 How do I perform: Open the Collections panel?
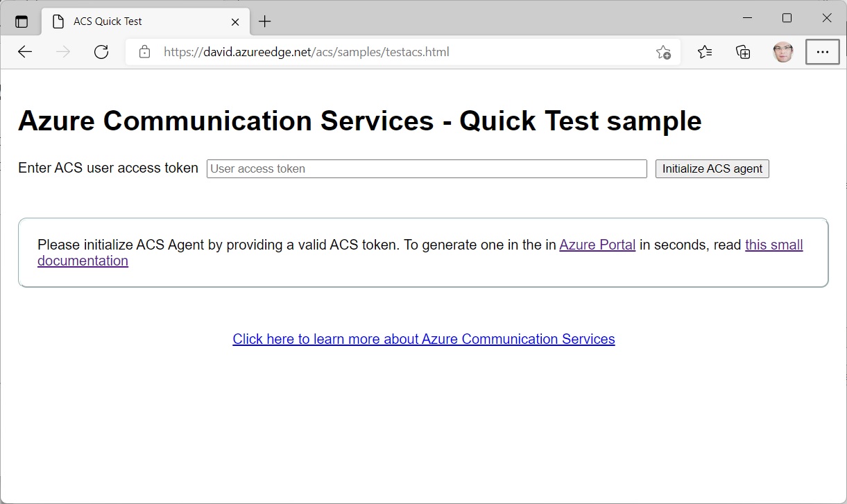point(743,52)
